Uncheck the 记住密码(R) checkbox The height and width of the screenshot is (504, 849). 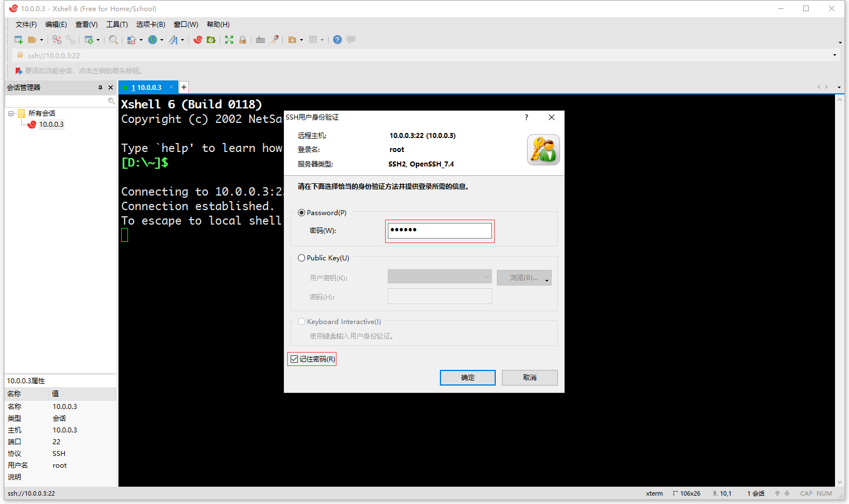295,359
